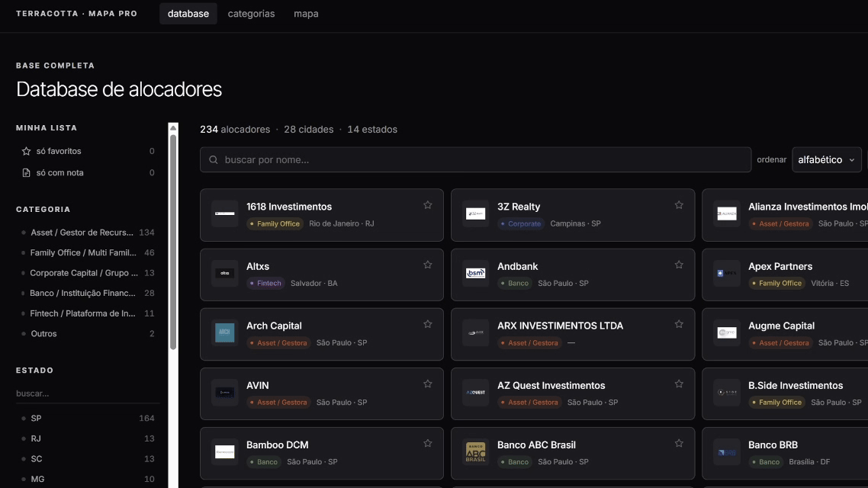Click the Arch Capital logo thumbnail
Viewport: 868px width, 488px height.
pos(225,332)
